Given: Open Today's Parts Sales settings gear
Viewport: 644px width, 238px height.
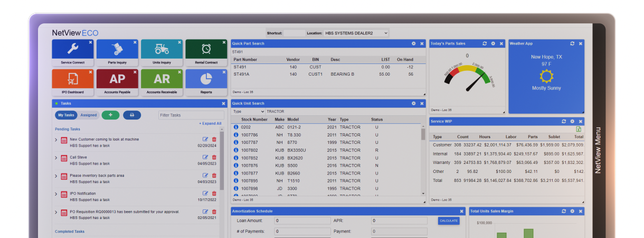Looking at the screenshot, I should coord(493,43).
